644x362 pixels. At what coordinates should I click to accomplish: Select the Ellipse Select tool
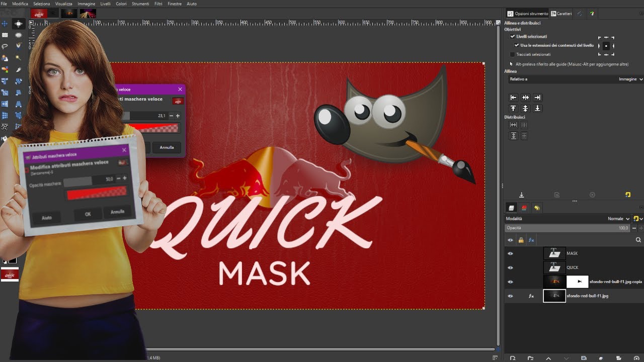click(19, 35)
